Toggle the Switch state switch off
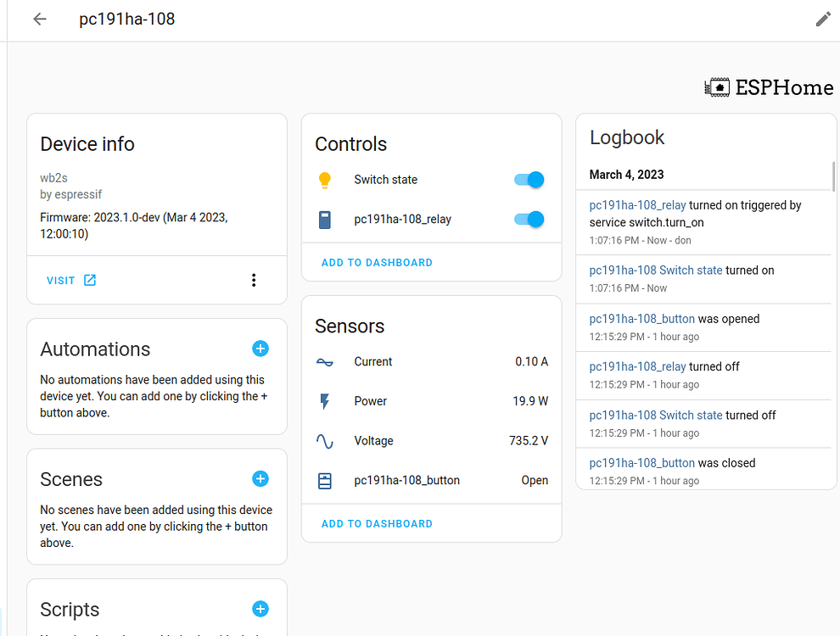The image size is (840, 636). 529,180
